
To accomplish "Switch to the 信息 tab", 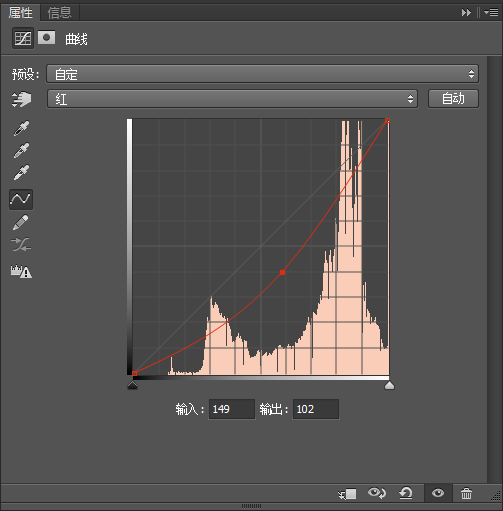I will coord(60,13).
